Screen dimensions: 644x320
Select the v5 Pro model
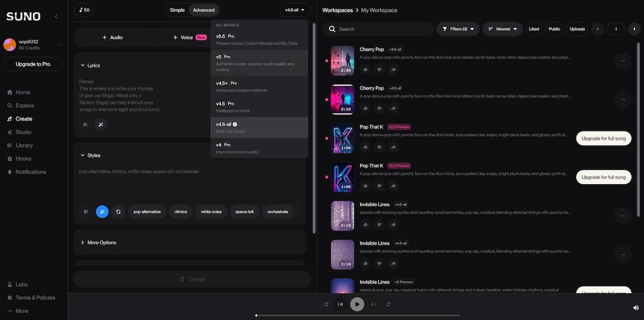(259, 63)
